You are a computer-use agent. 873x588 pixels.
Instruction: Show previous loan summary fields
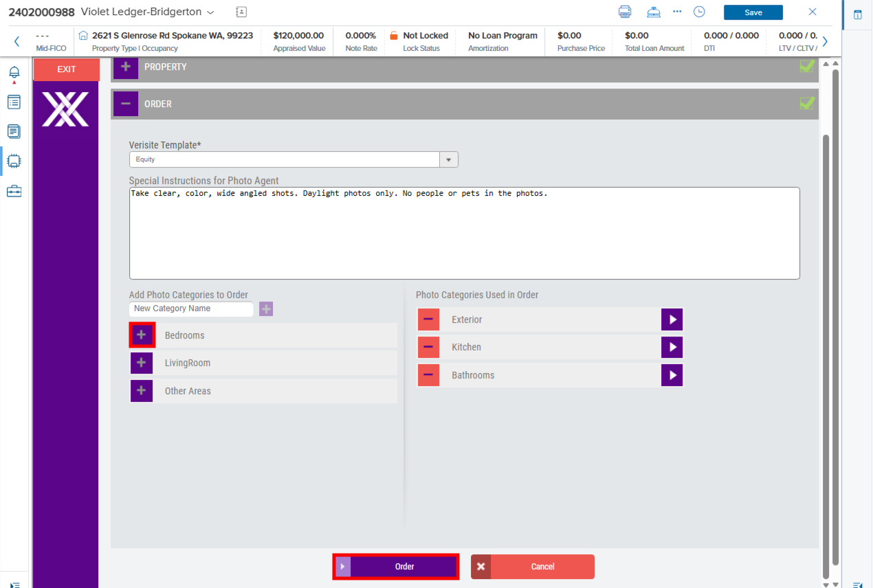pos(16,41)
